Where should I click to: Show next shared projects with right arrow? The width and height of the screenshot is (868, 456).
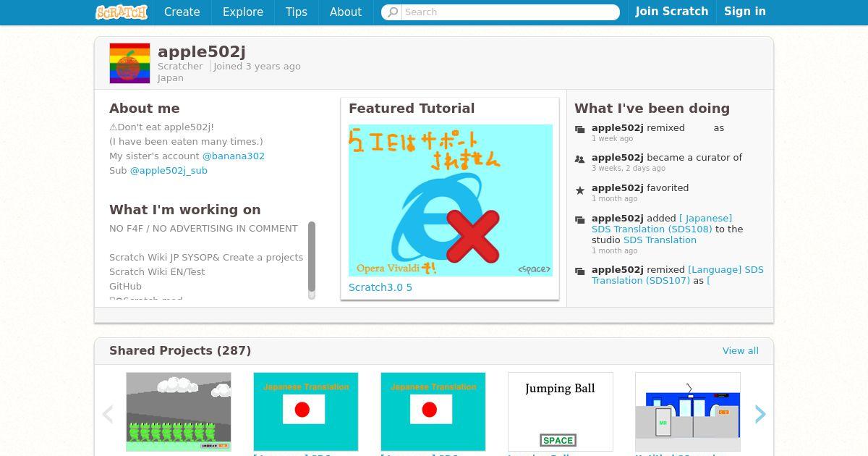(x=760, y=414)
